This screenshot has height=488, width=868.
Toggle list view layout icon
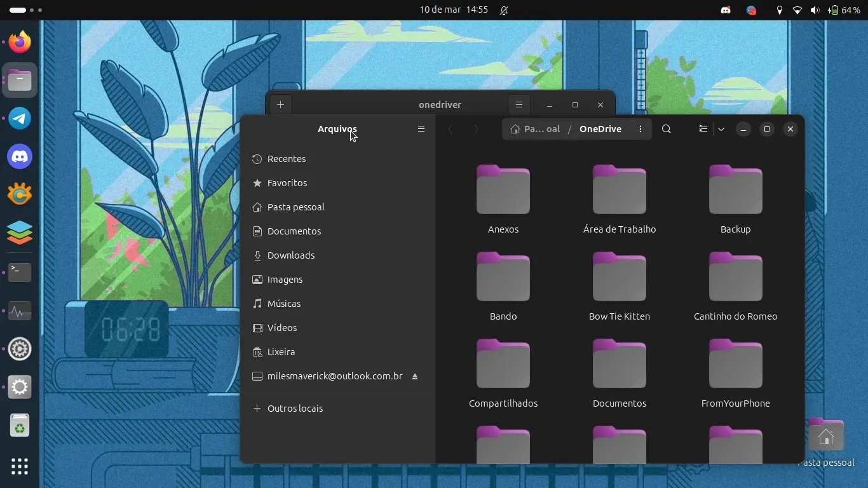pyautogui.click(x=703, y=129)
